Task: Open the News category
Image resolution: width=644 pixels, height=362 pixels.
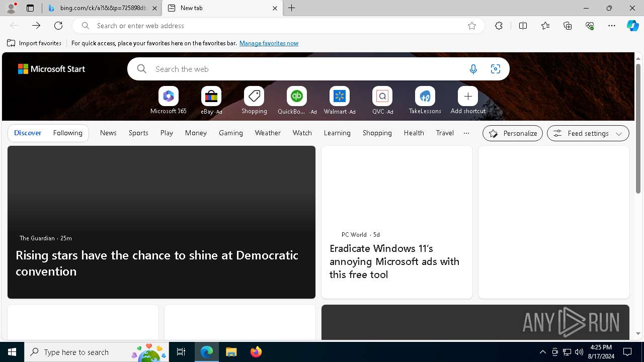Action: click(108, 133)
